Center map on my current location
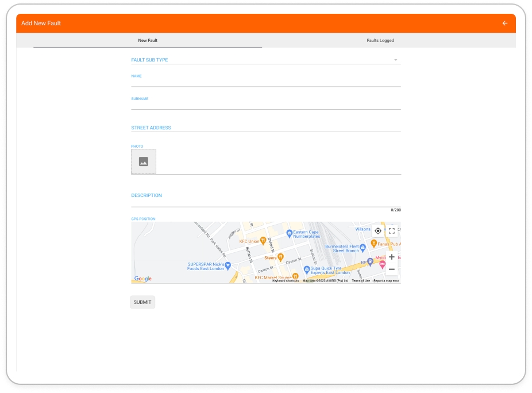 coord(377,231)
